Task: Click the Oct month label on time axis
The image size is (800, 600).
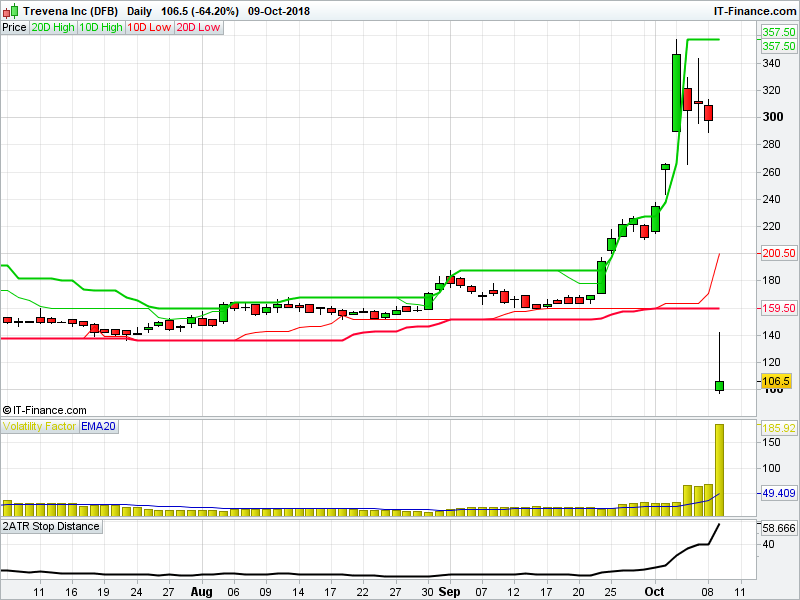Action: (655, 592)
